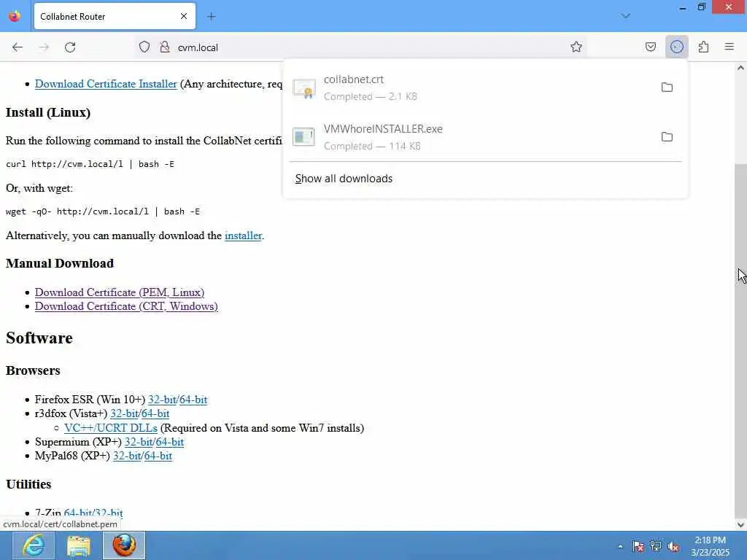The image size is (747, 560).
Task: Open Download Certificate (PEM, Linux)
Action: click(120, 292)
